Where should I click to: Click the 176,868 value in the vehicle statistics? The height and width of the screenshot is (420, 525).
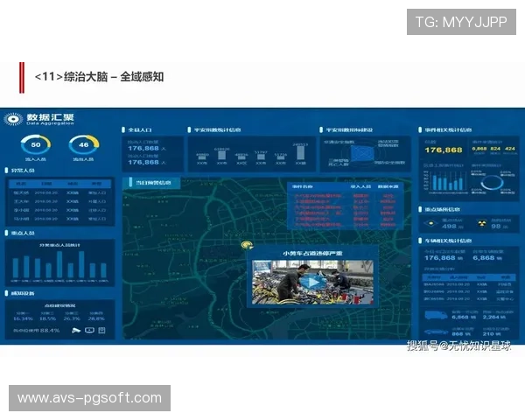coord(440,258)
